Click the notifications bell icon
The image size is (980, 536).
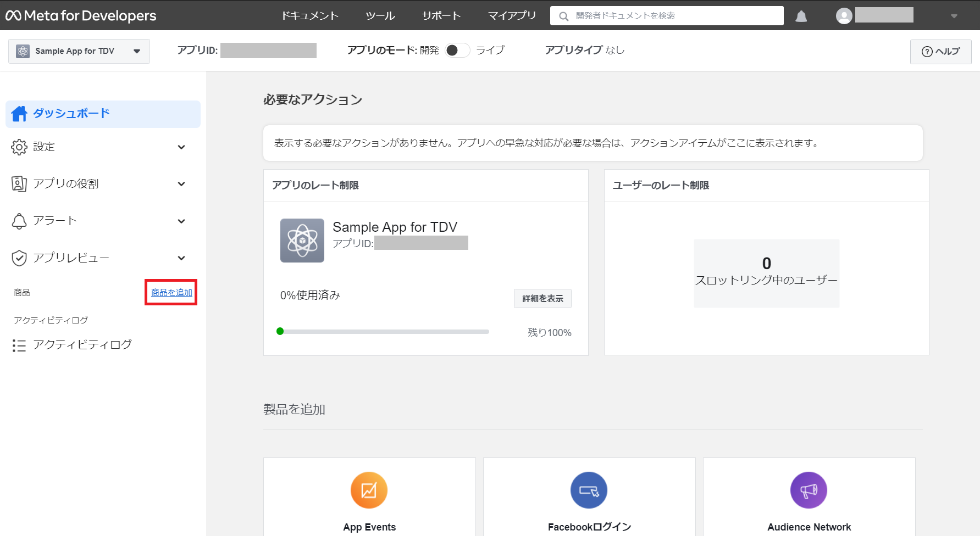tap(801, 16)
